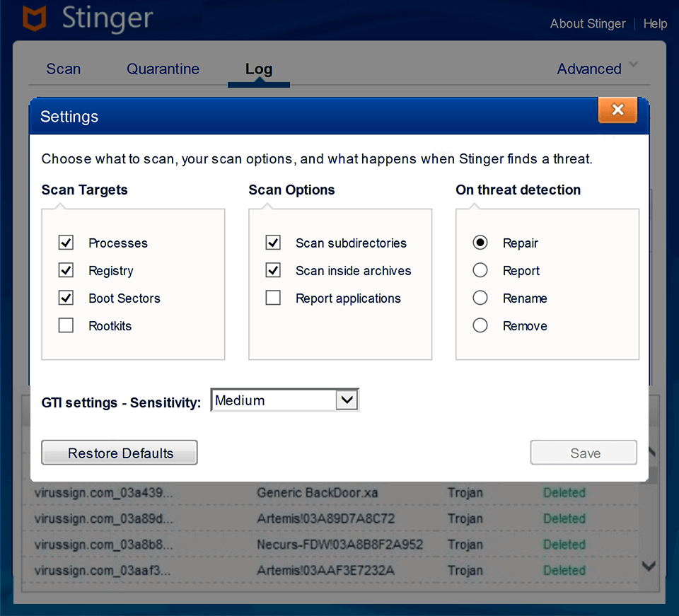Click the Restore Defaults button
This screenshot has width=679, height=616.
(119, 453)
